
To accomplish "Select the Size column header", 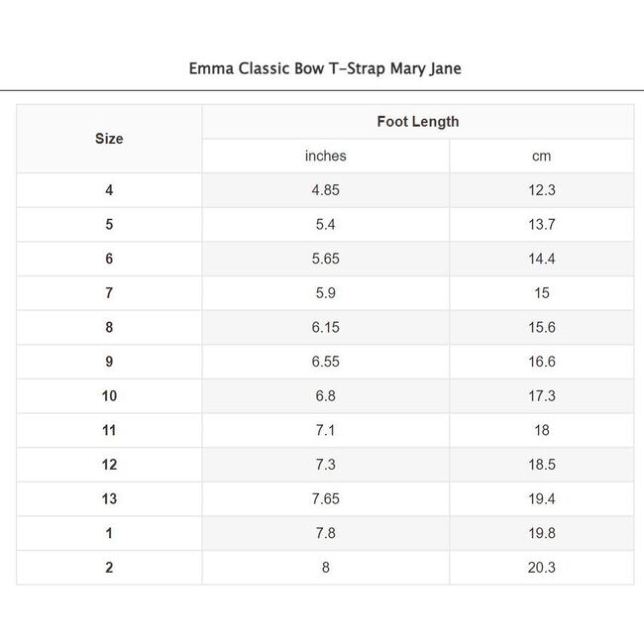I will click(109, 139).
